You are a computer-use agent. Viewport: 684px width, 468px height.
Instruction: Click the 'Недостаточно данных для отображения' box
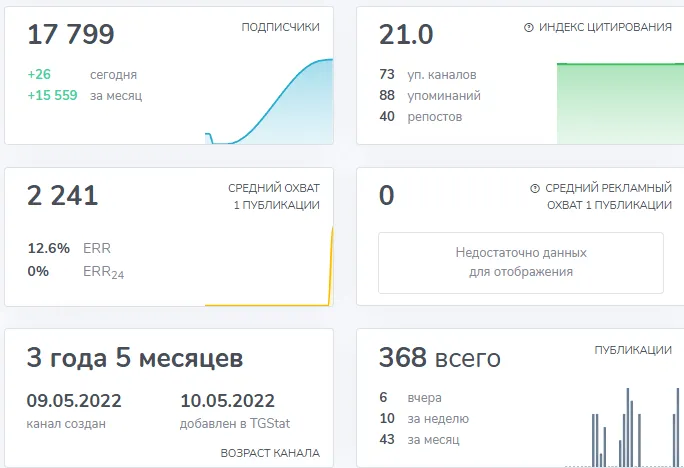point(521,263)
